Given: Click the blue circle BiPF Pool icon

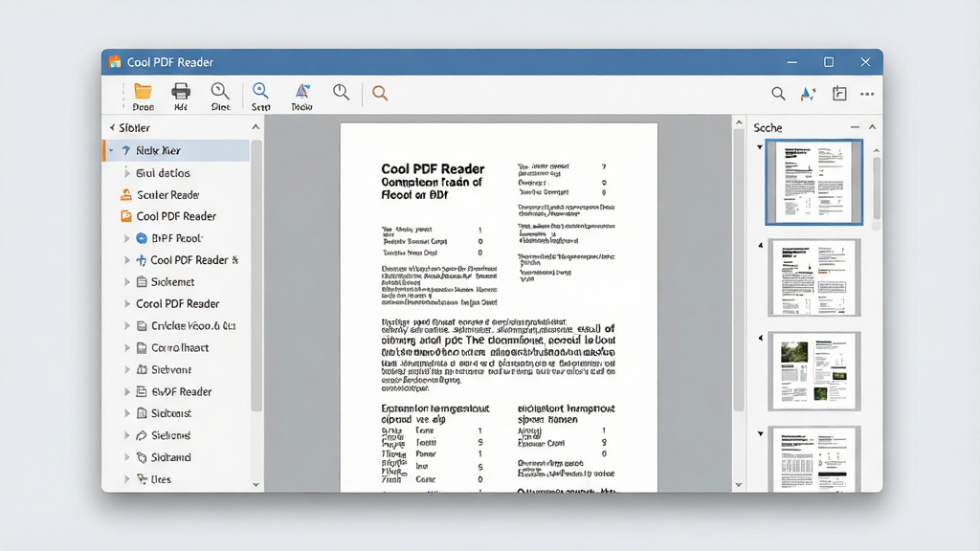Looking at the screenshot, I should tap(142, 238).
